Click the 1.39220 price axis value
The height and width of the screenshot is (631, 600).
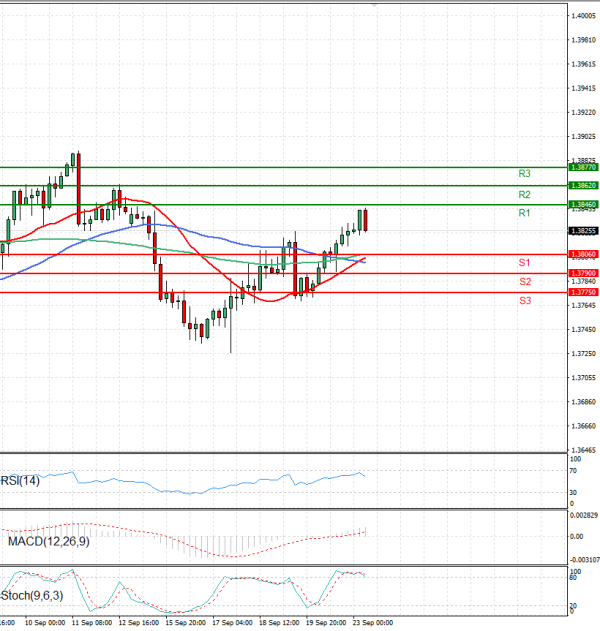click(x=584, y=112)
